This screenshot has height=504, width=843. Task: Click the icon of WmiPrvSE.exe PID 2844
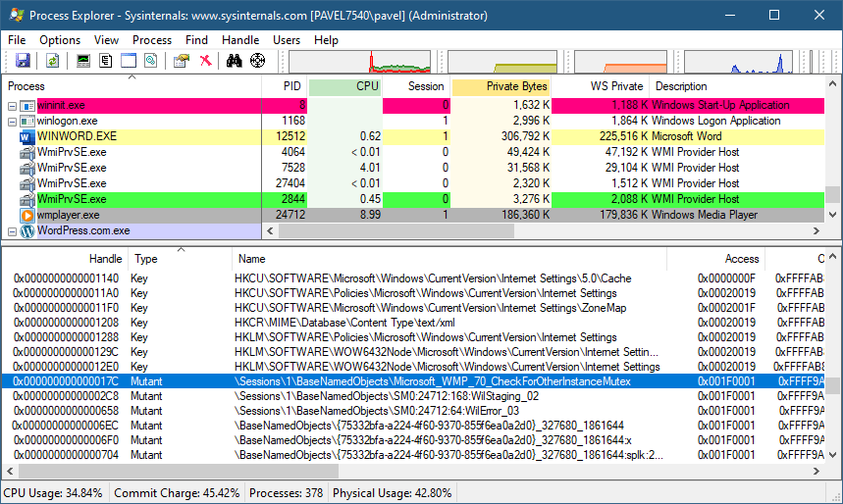[26, 199]
